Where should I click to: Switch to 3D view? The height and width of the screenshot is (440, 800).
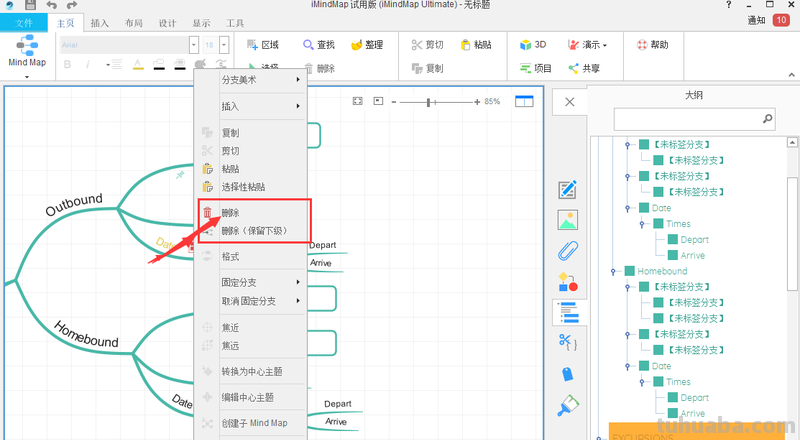(x=533, y=45)
